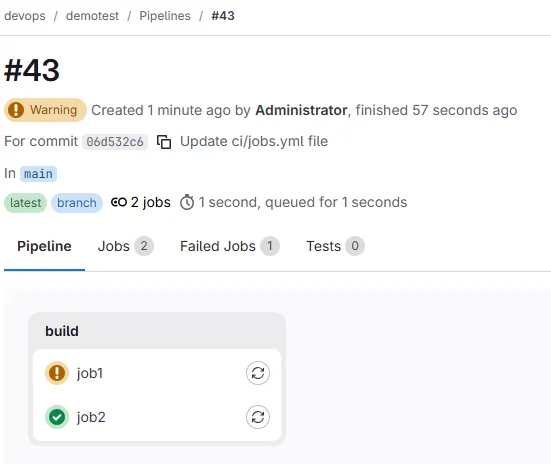
Task: Retry job2 using its refresh icon
Action: (258, 417)
